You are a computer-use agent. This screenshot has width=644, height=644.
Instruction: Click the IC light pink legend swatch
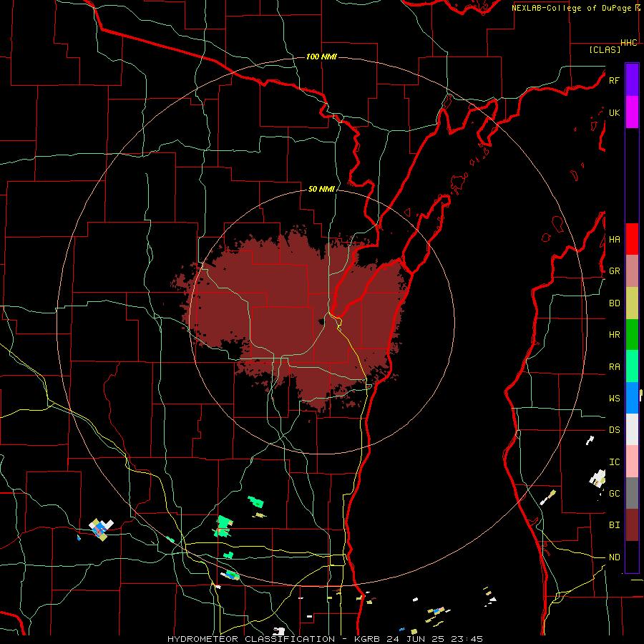point(632,462)
